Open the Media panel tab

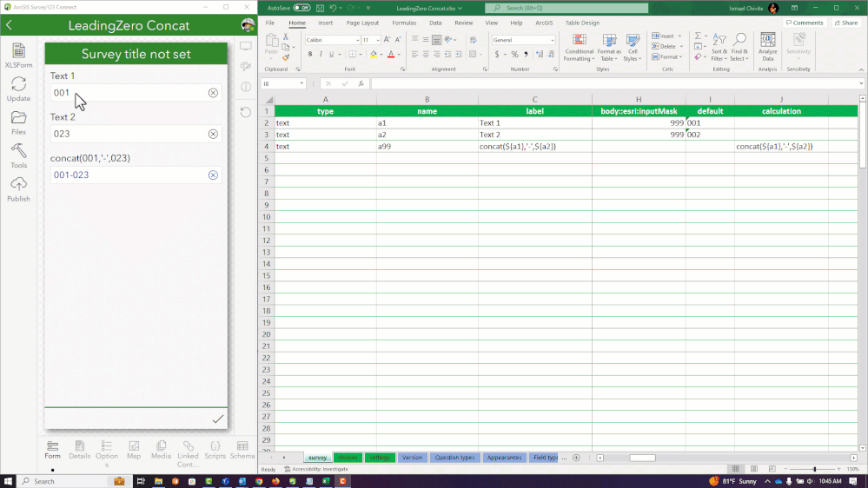[x=161, y=450]
